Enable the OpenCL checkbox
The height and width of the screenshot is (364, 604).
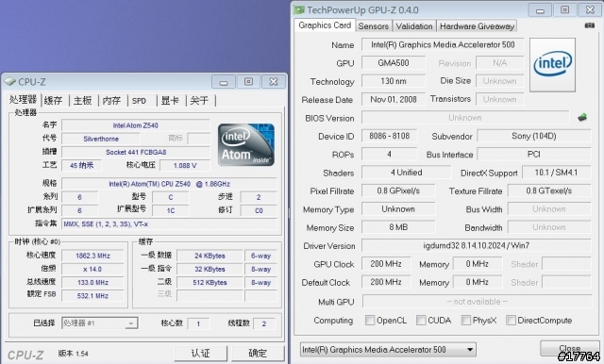pyautogui.click(x=370, y=320)
